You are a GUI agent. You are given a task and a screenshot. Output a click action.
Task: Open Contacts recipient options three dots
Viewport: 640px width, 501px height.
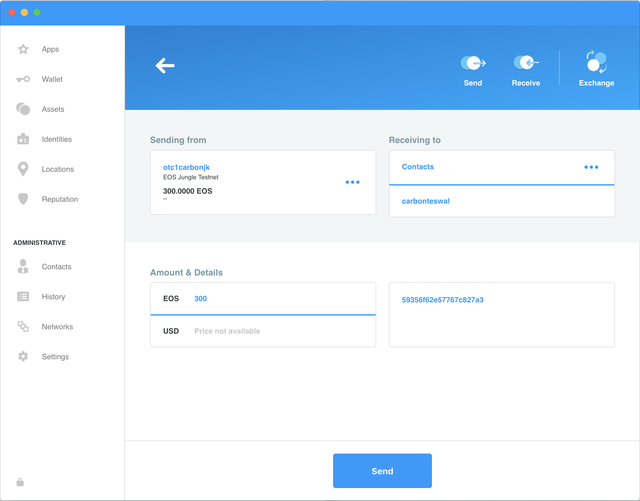(591, 167)
